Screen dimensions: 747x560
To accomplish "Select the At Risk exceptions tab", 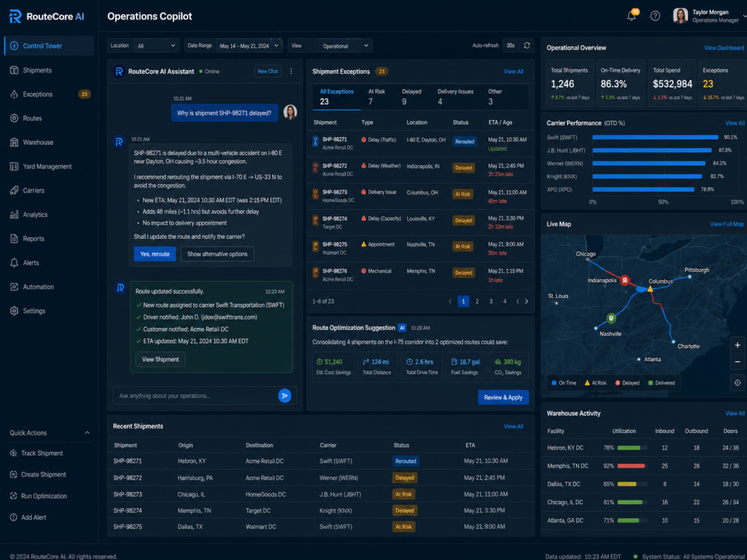I will [376, 96].
